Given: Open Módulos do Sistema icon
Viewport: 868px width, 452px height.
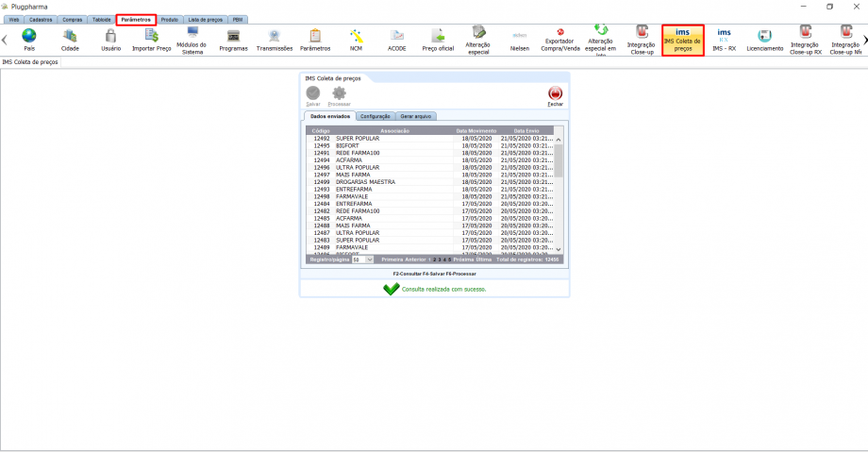Looking at the screenshot, I should pyautogui.click(x=192, y=39).
